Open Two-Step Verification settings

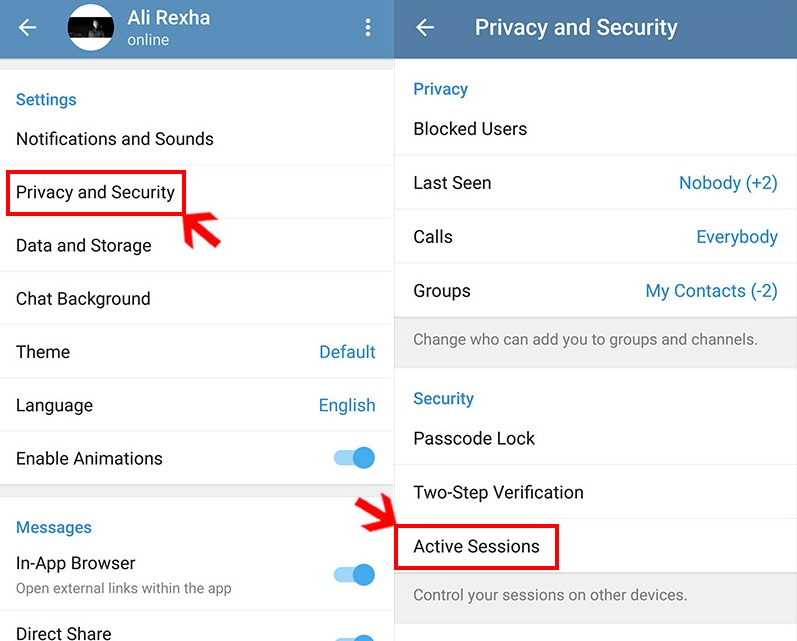pyautogui.click(x=596, y=492)
